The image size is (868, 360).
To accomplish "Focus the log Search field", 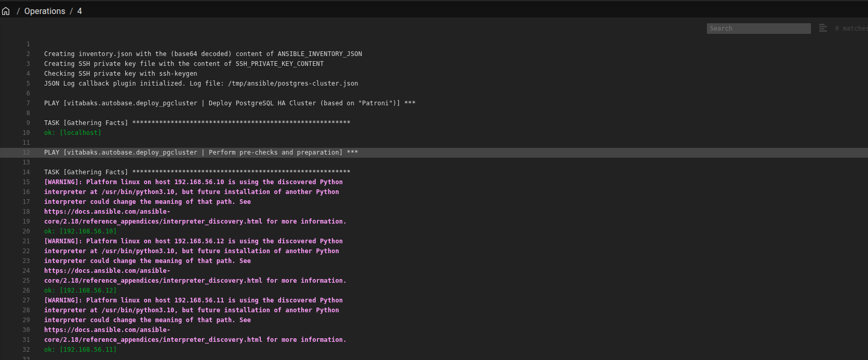I will (x=758, y=29).
